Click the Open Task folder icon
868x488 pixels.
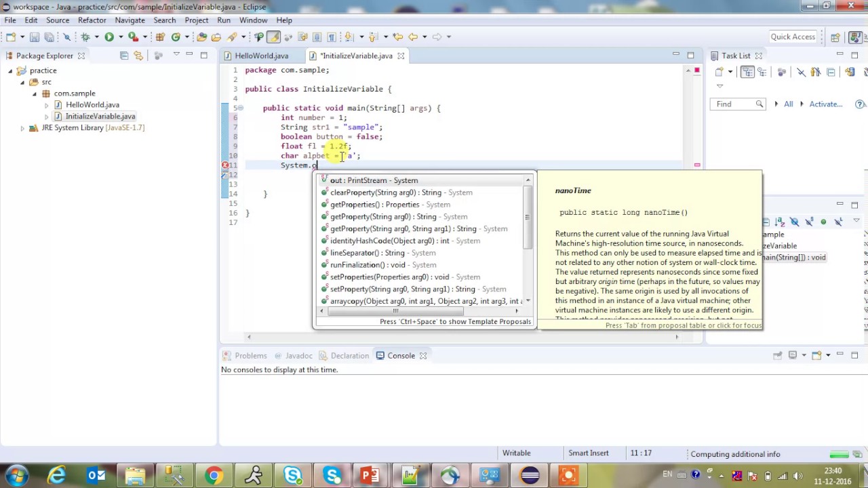(216, 37)
